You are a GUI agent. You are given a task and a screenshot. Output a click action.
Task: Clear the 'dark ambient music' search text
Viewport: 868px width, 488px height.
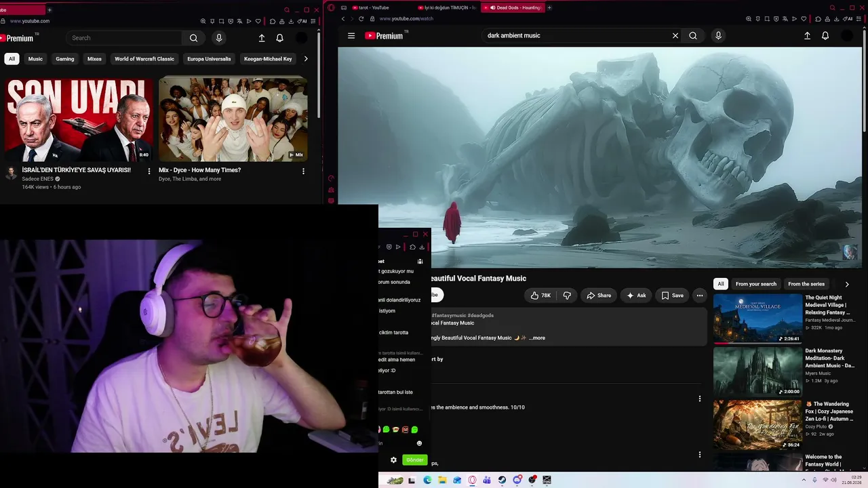tap(675, 36)
